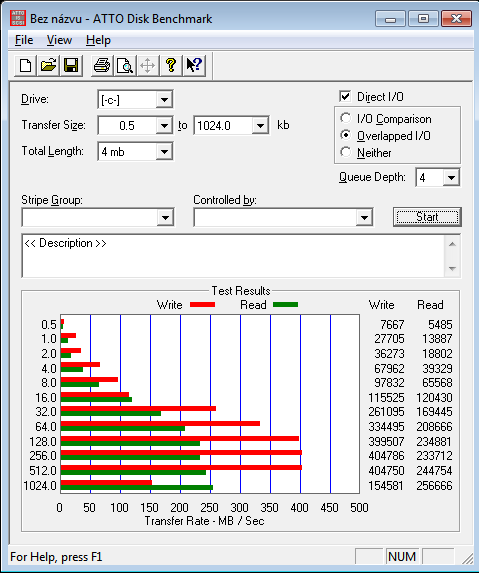Click the red write bar for 512.0
Viewport: 479px width, 573px height.
[181, 467]
